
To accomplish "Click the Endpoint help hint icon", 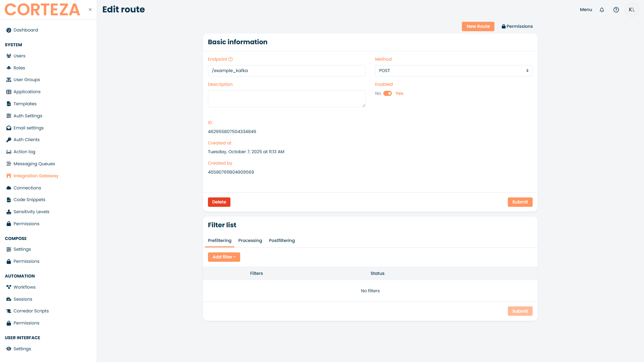I will point(230,59).
